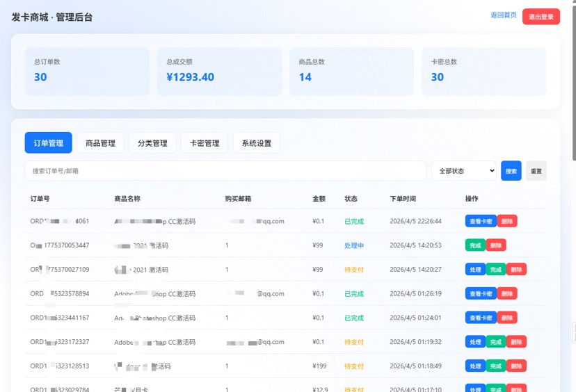576x392 pixels.
Task: Click the 重置 button
Action: (536, 171)
